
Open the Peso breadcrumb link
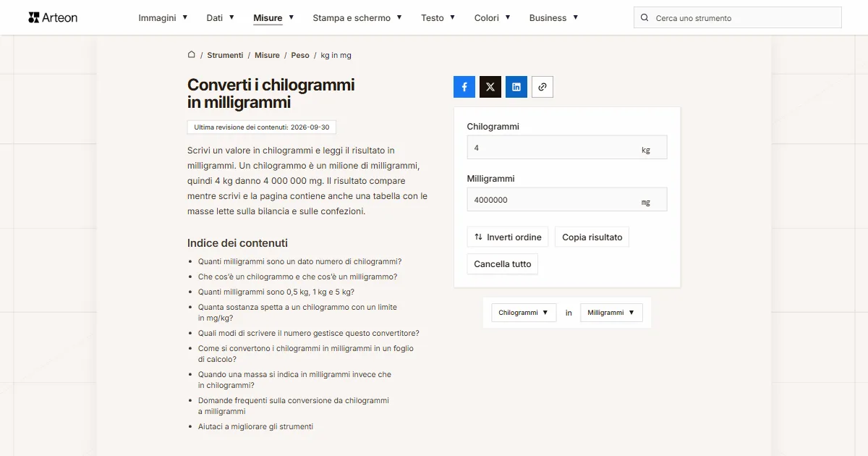[x=300, y=55]
